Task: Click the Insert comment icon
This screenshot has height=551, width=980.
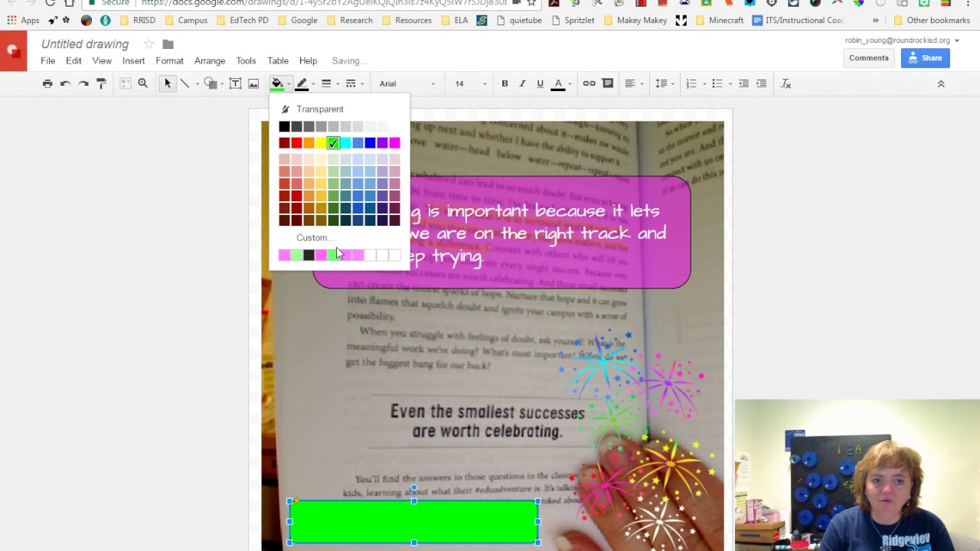Action: [x=608, y=83]
